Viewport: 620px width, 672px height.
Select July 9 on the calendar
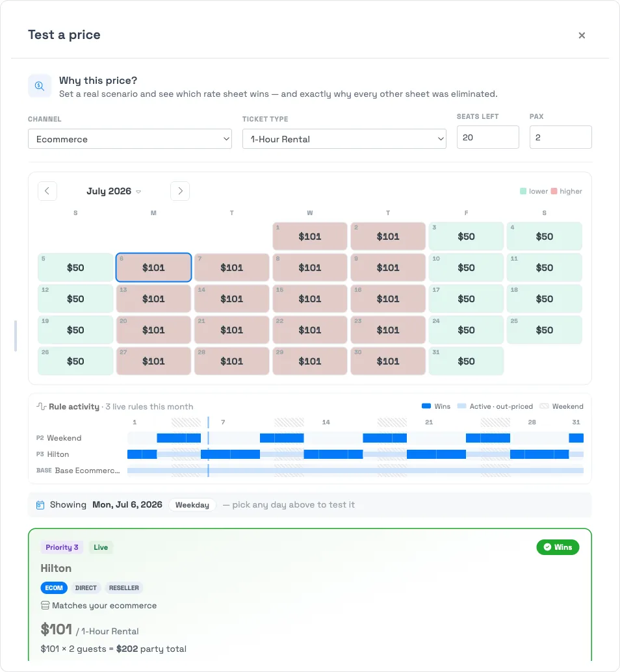pyautogui.click(x=388, y=267)
